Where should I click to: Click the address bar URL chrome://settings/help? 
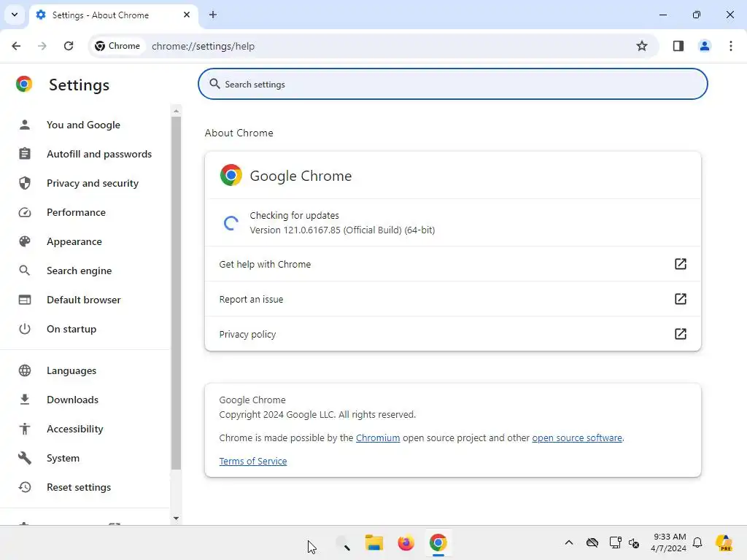(x=203, y=46)
